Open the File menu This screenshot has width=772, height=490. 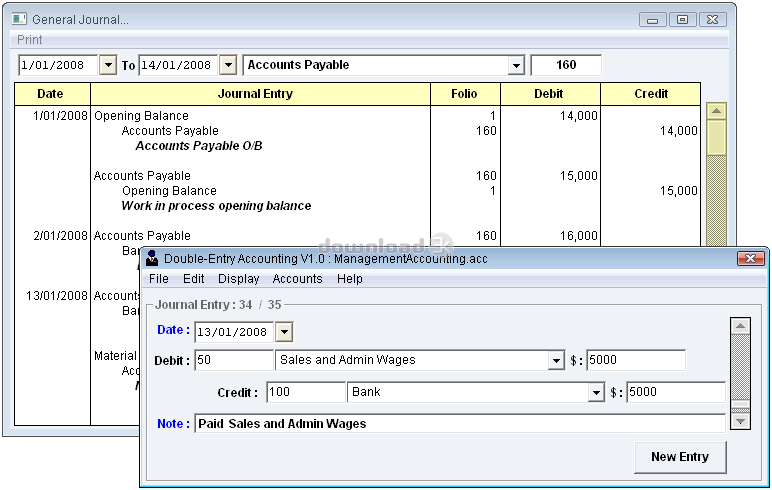159,279
